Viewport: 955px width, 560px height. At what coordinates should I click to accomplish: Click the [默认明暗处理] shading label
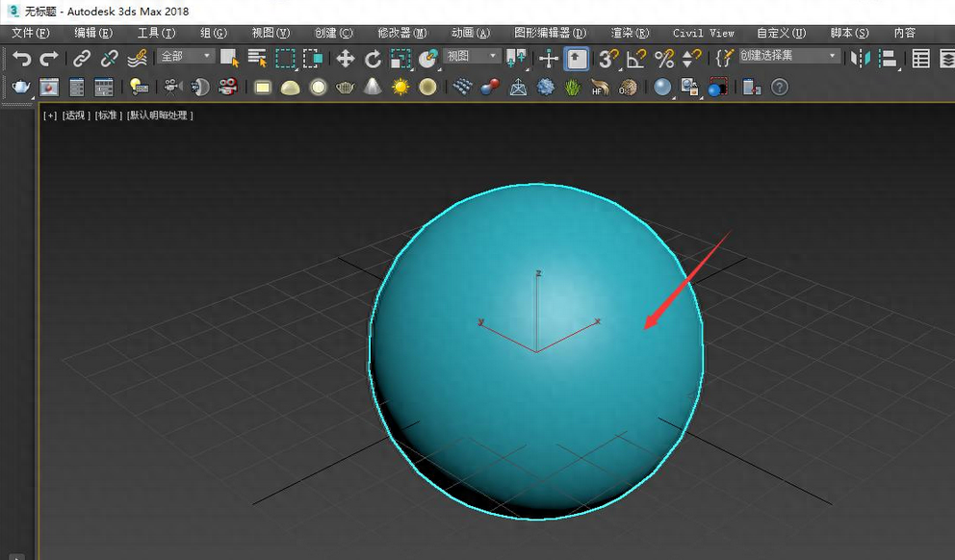pyautogui.click(x=160, y=115)
